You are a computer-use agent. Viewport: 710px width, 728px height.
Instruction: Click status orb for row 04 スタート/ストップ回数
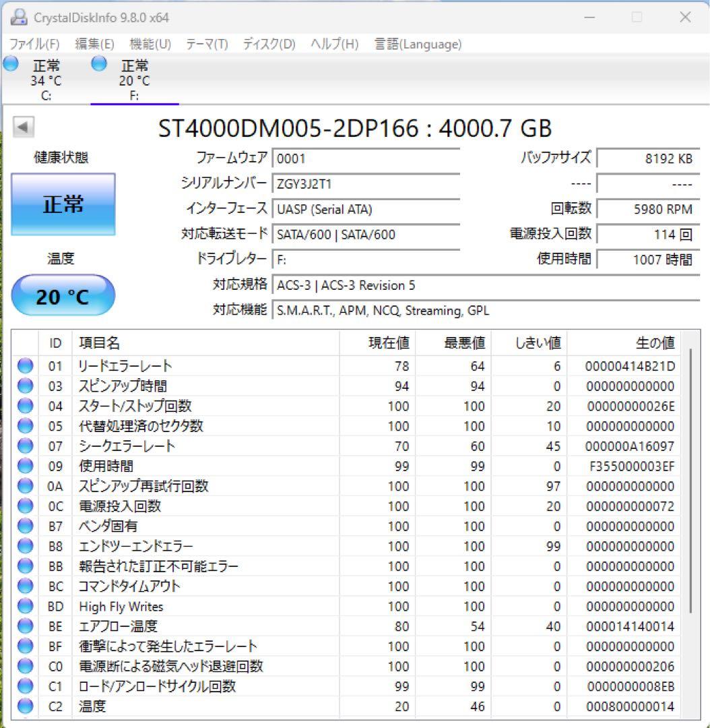[x=26, y=406]
